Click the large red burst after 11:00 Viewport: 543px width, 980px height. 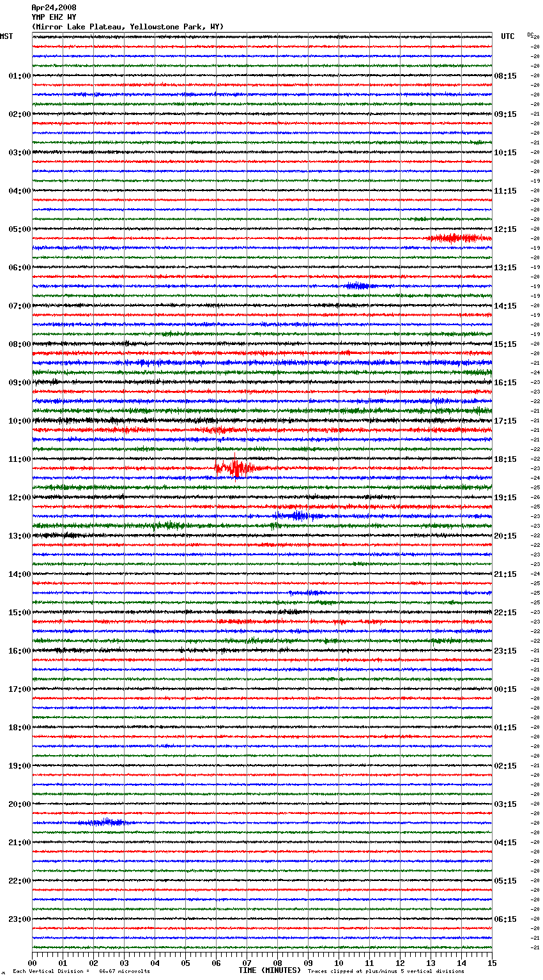click(238, 468)
